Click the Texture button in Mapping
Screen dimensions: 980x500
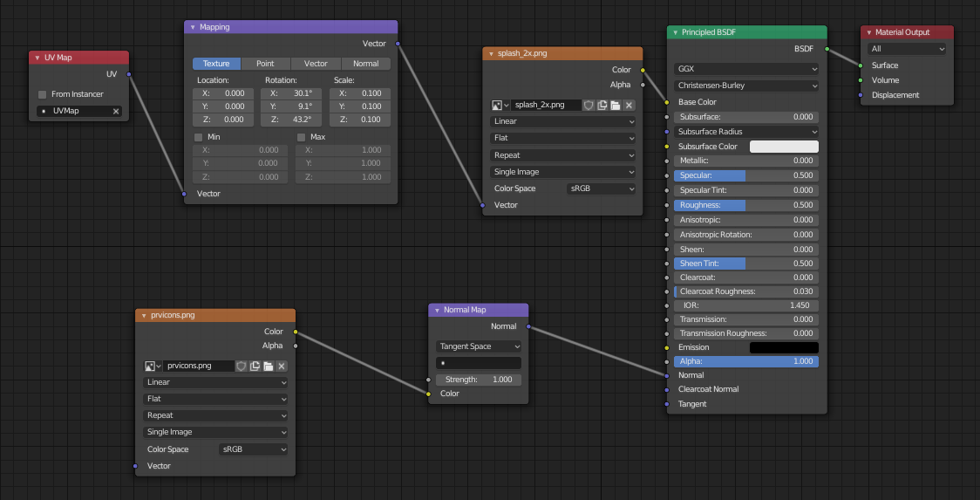click(216, 64)
